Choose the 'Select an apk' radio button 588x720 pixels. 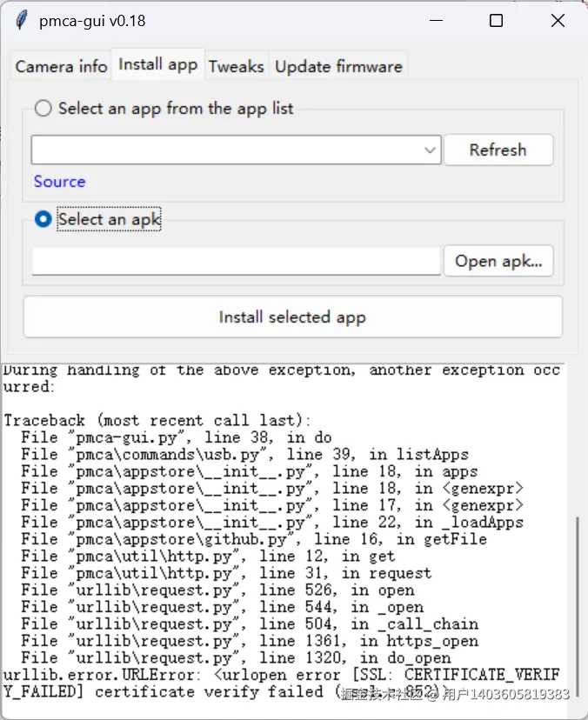point(43,219)
